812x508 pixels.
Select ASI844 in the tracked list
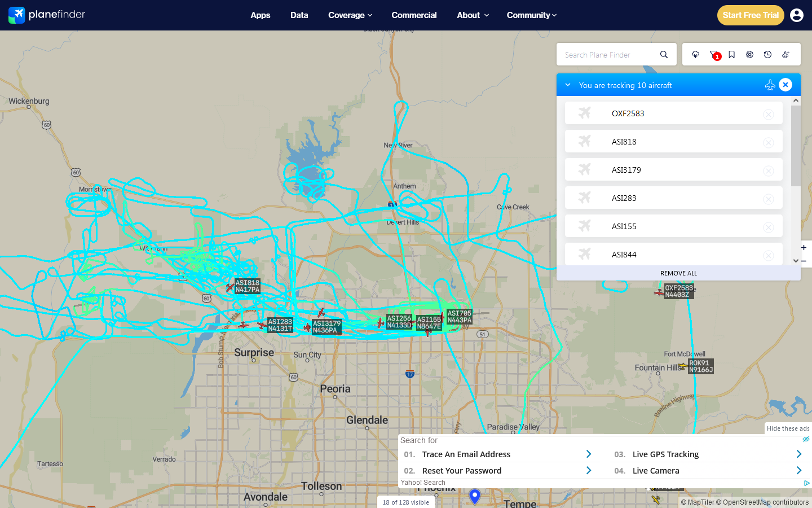pyautogui.click(x=674, y=254)
